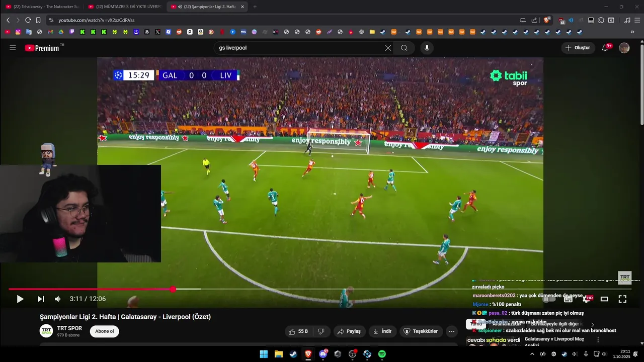Open more actions ellipsis under video
Screen dimensions: 644x362
click(452, 331)
